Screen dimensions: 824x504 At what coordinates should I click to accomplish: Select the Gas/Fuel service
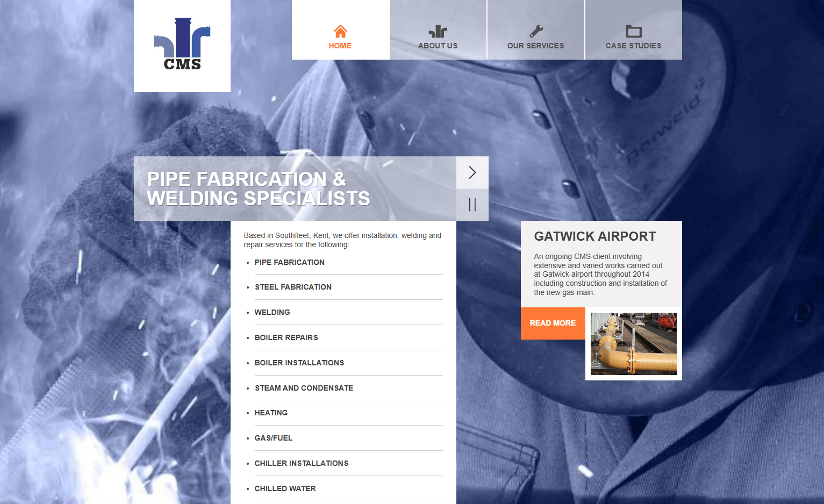coord(273,438)
